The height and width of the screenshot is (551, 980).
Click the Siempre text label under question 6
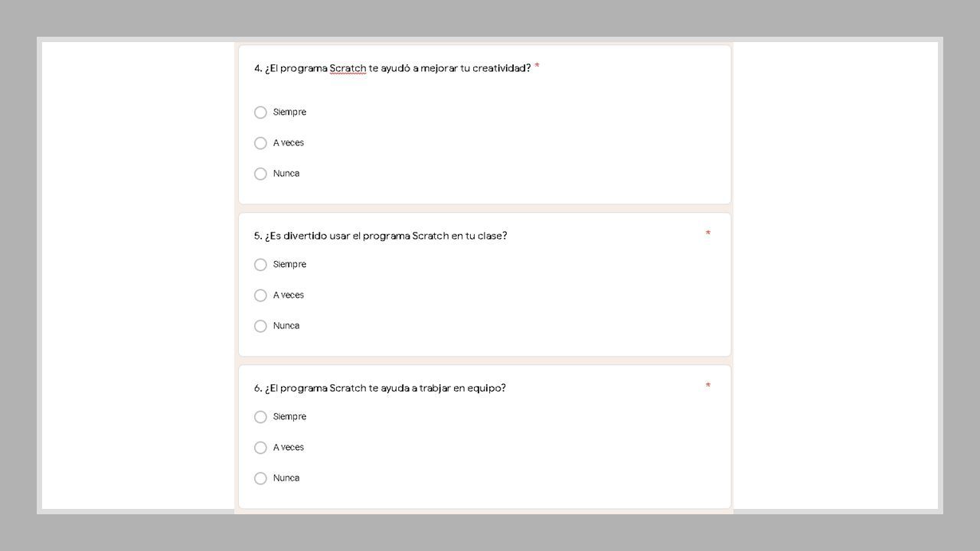pyautogui.click(x=289, y=417)
